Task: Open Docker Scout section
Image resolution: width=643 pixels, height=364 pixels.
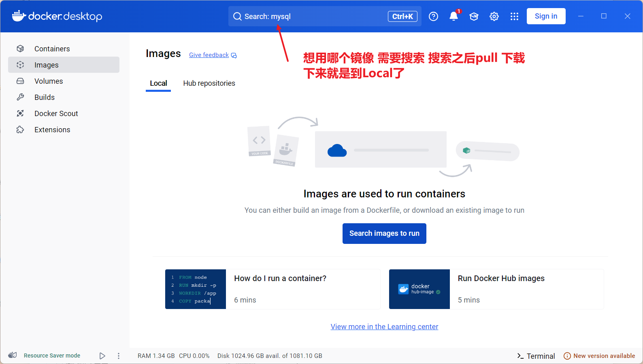Action: pos(64,113)
